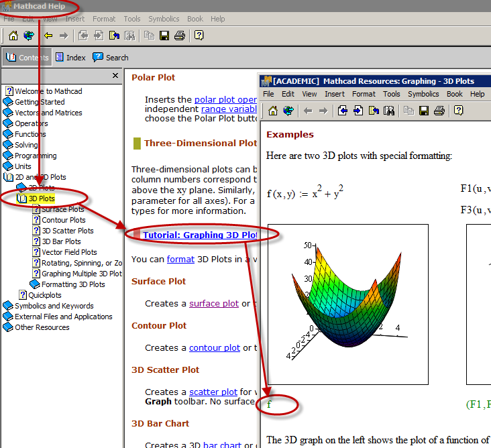
Task: Close the Contents navigation pane with X
Action: pos(115,76)
